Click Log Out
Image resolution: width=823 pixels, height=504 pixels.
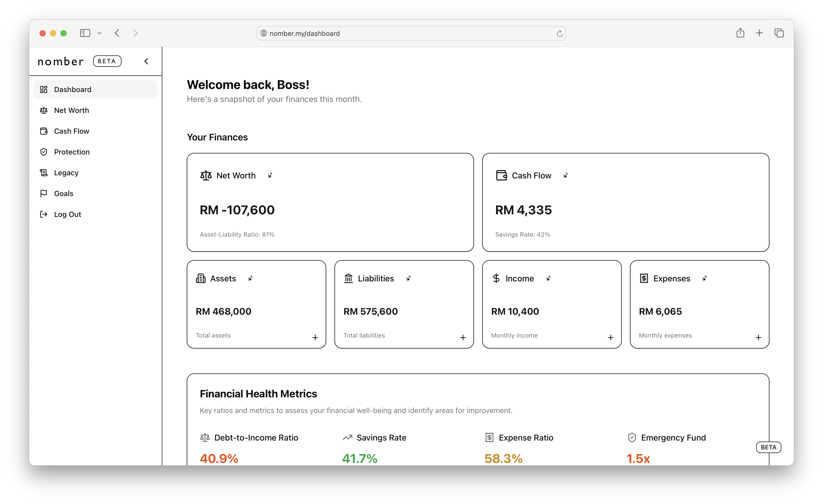[x=67, y=214]
